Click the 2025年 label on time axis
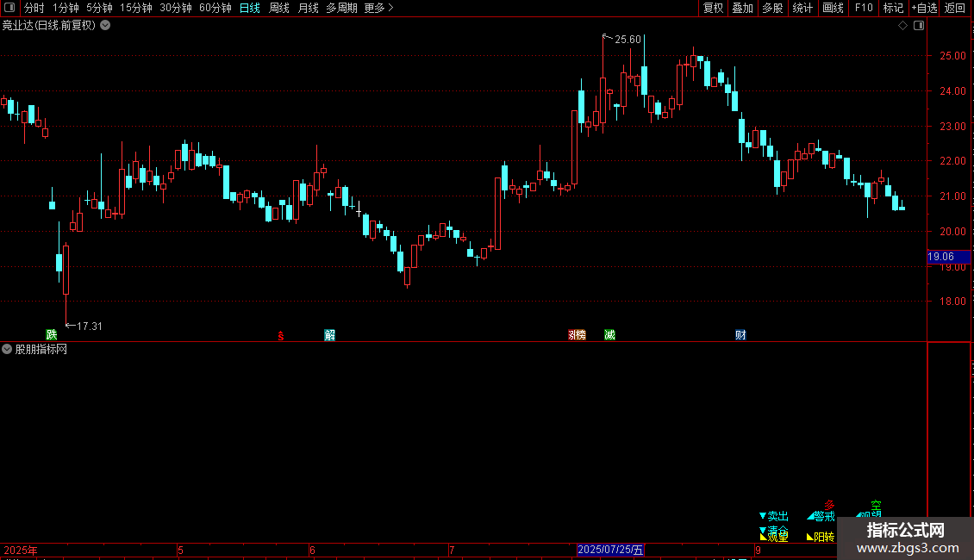Viewport: 974px width, 560px height. pos(21,551)
